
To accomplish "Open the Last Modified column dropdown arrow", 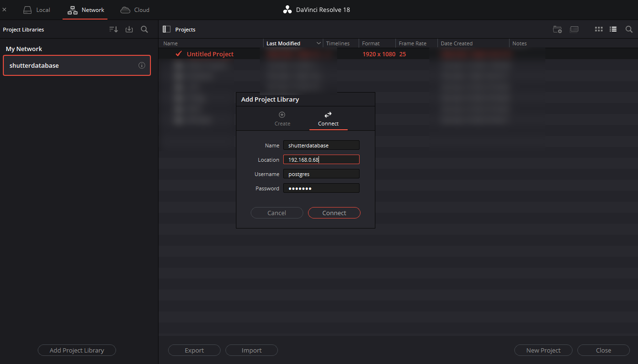I will [x=319, y=43].
